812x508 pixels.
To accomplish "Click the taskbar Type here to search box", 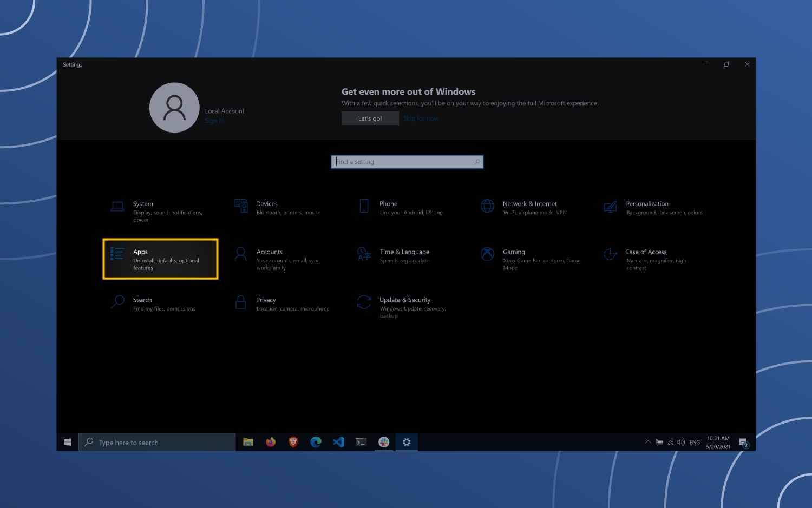I will [x=157, y=442].
